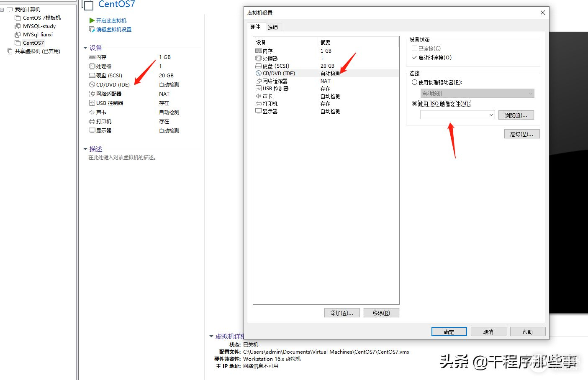Viewport: 588px width, 380px height.
Task: Click the 硬盘 (SCSI) icon in the main device list
Action: pyautogui.click(x=92, y=75)
